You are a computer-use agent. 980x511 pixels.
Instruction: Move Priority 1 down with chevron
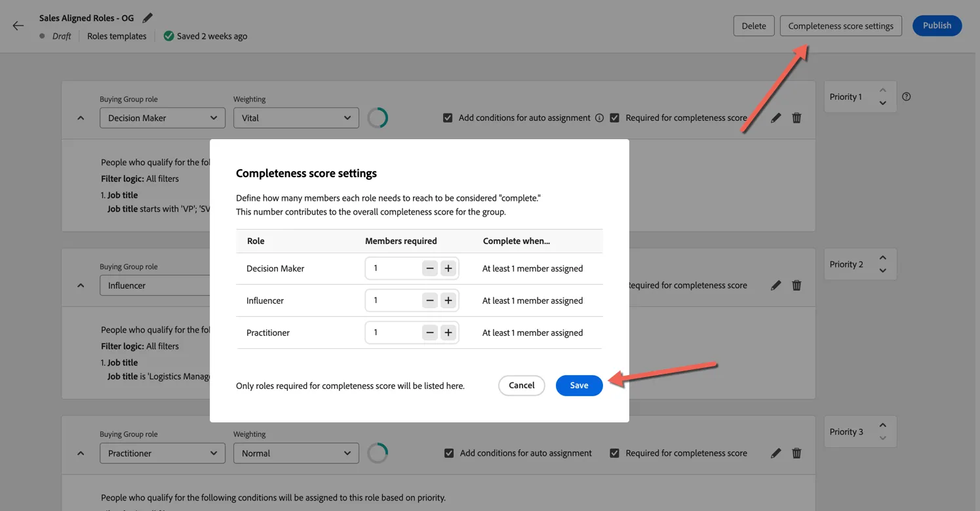point(883,103)
